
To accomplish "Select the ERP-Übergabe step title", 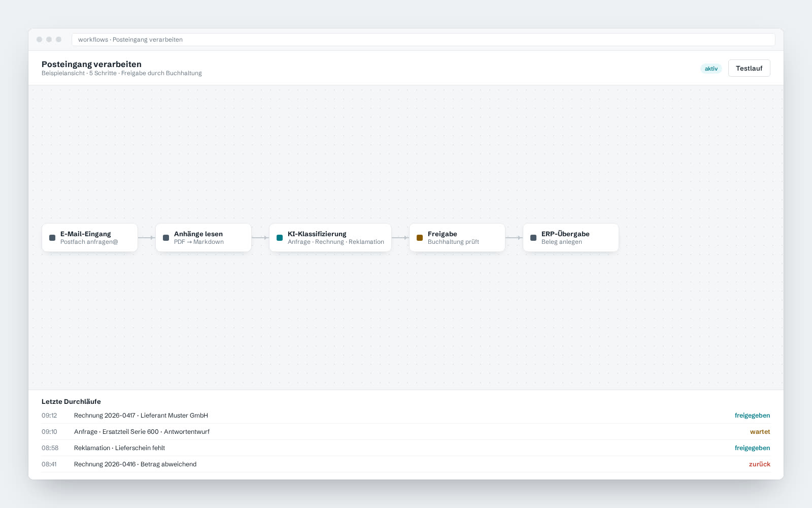I will coord(565,234).
